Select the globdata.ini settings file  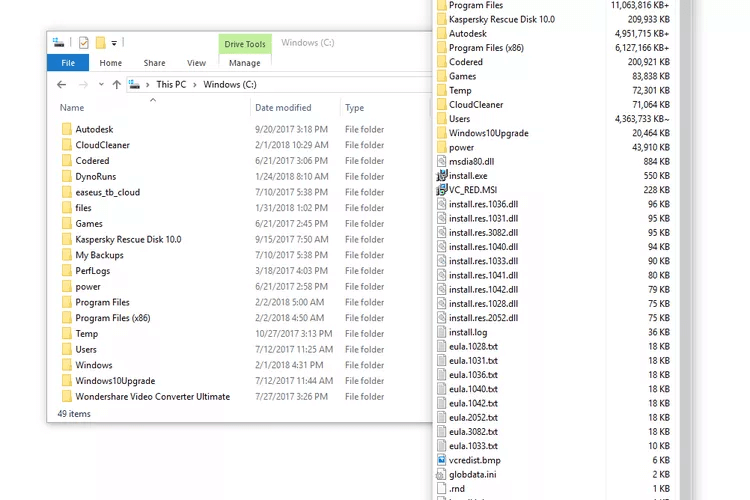pyautogui.click(x=473, y=474)
